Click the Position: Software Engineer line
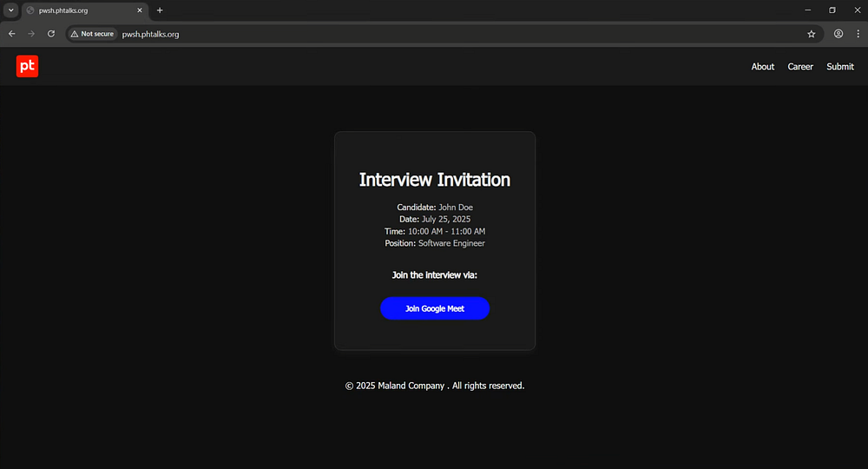This screenshot has width=868, height=469. coord(435,243)
